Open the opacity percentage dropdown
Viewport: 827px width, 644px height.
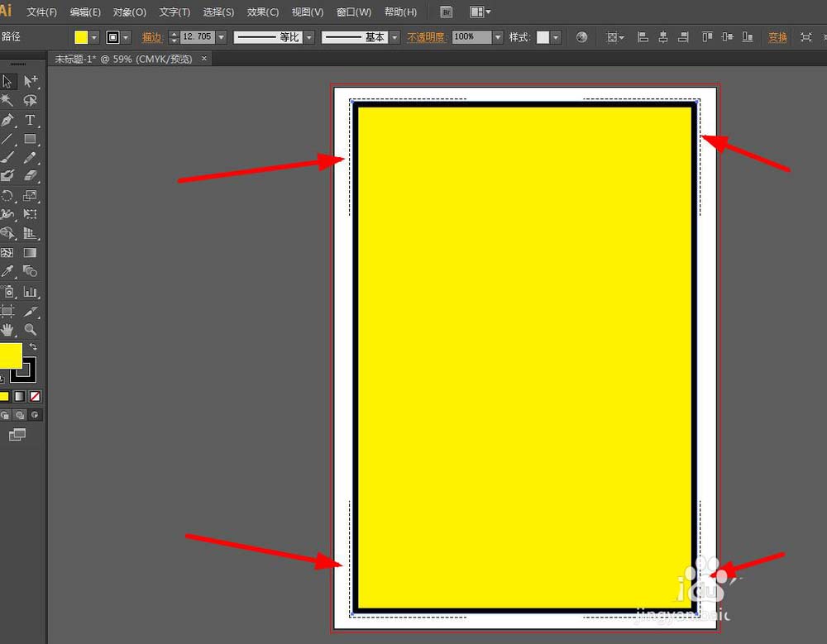point(498,37)
